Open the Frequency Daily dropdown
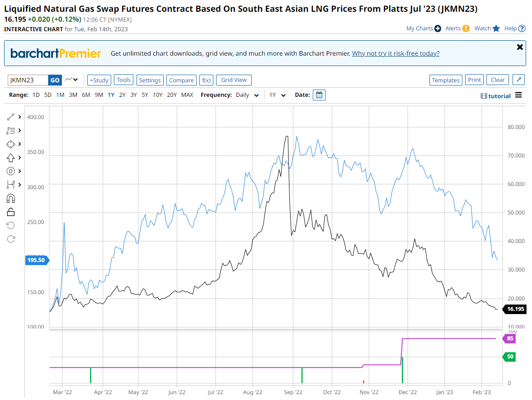532x400 pixels. click(x=248, y=95)
